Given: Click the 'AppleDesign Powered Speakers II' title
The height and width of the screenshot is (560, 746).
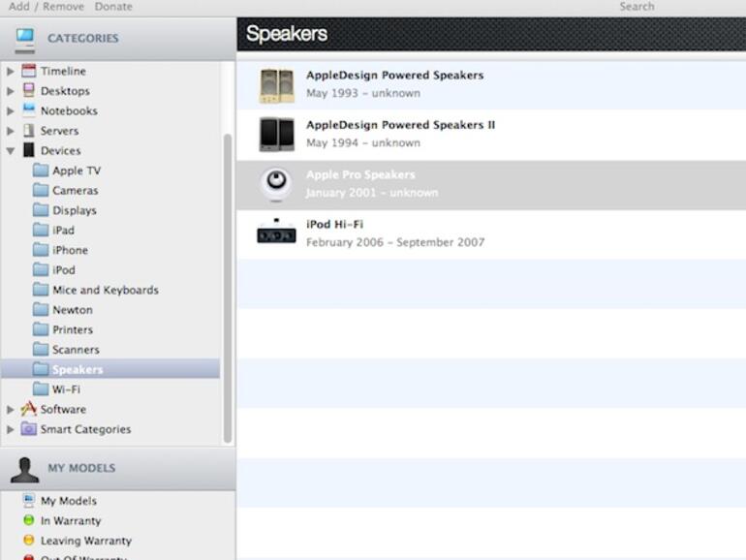Looking at the screenshot, I should (400, 125).
